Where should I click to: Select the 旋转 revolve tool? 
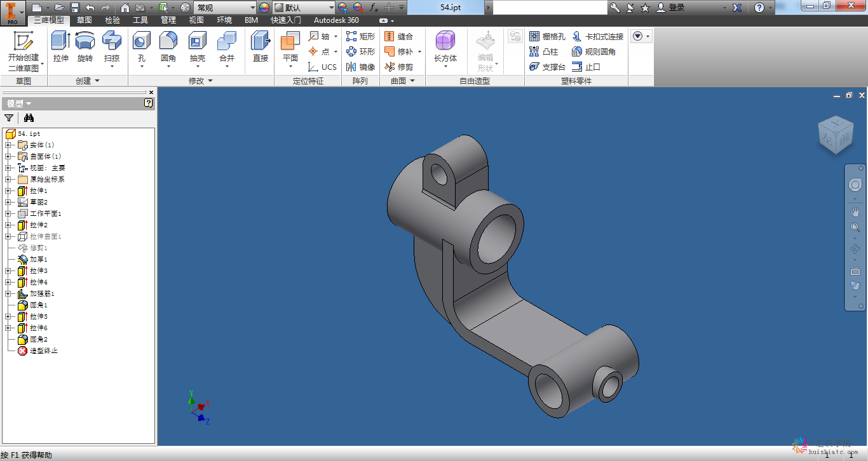click(x=85, y=47)
